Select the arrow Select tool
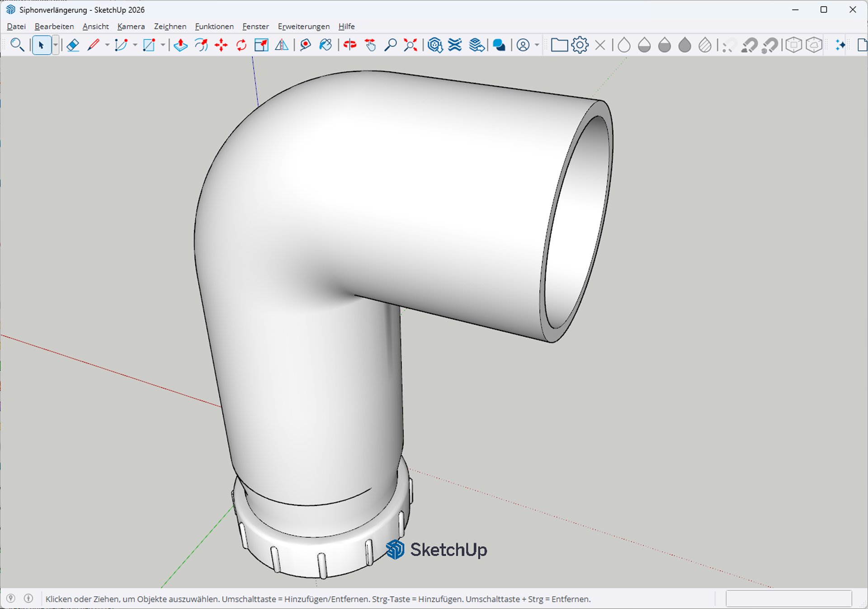The width and height of the screenshot is (868, 609). coord(42,45)
